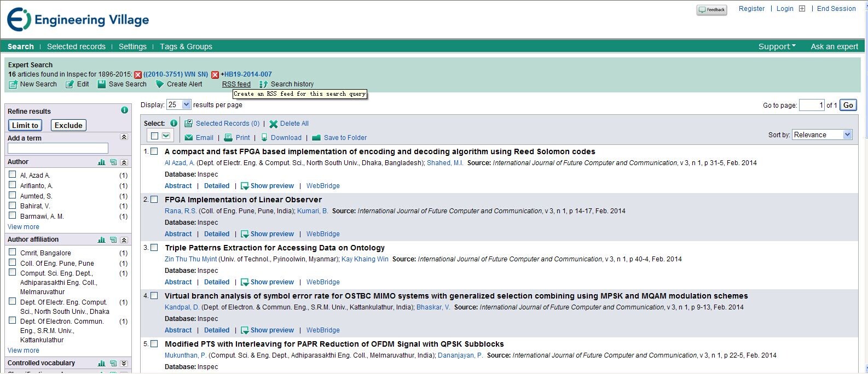This screenshot has width=868, height=374.
Task: Open the Sort by Relevance dropdown
Action: 822,135
